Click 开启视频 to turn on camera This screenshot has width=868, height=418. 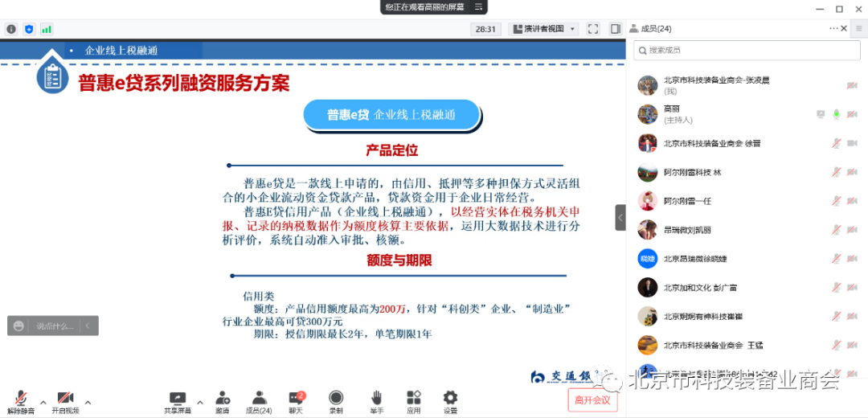click(x=65, y=402)
